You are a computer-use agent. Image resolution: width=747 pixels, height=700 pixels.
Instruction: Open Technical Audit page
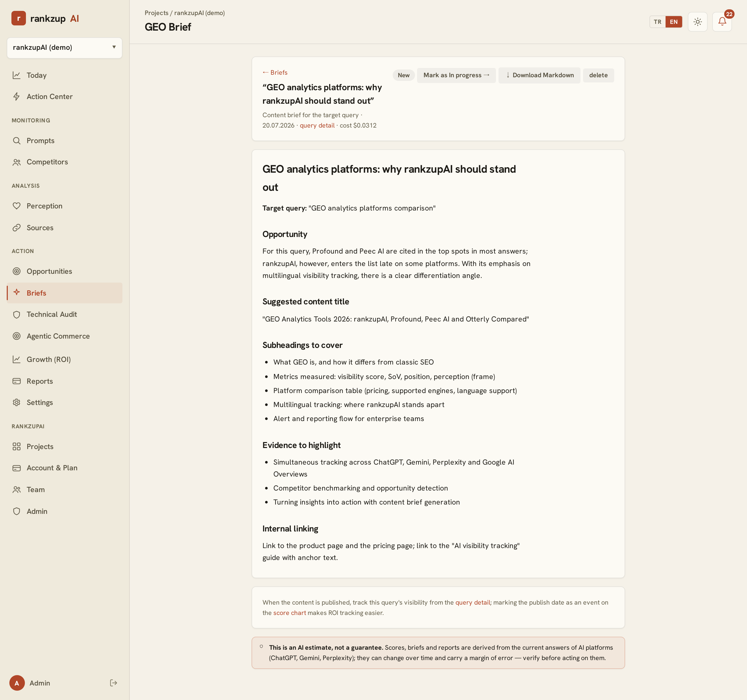[x=64, y=314]
